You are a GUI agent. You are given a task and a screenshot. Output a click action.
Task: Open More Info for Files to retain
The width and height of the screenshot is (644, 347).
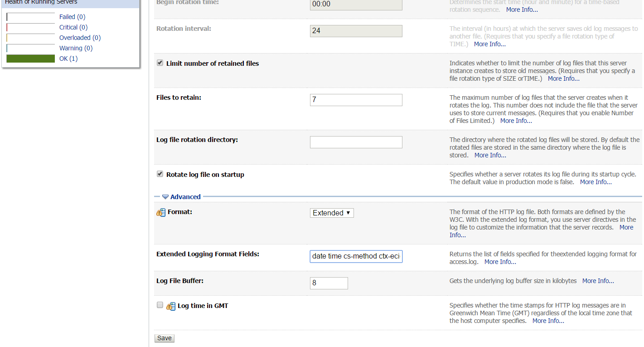(515, 120)
